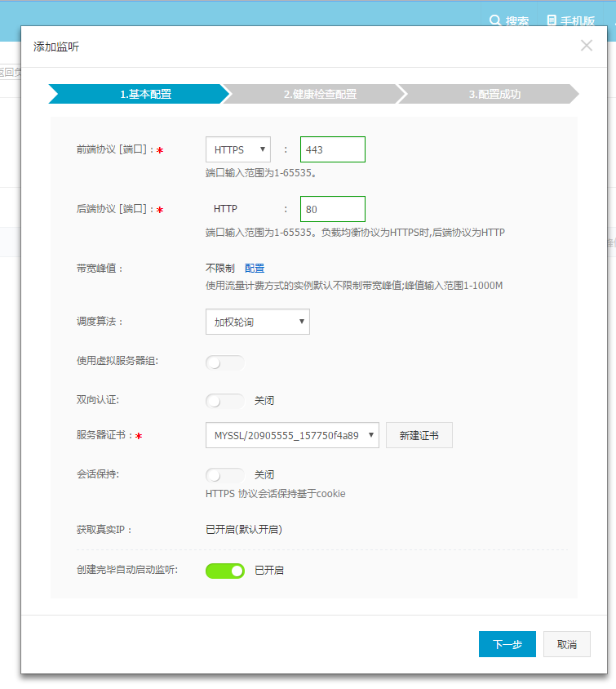Image resolution: width=616 pixels, height=689 pixels.
Task: Click the 搜索 text in top bar
Action: (x=517, y=20)
